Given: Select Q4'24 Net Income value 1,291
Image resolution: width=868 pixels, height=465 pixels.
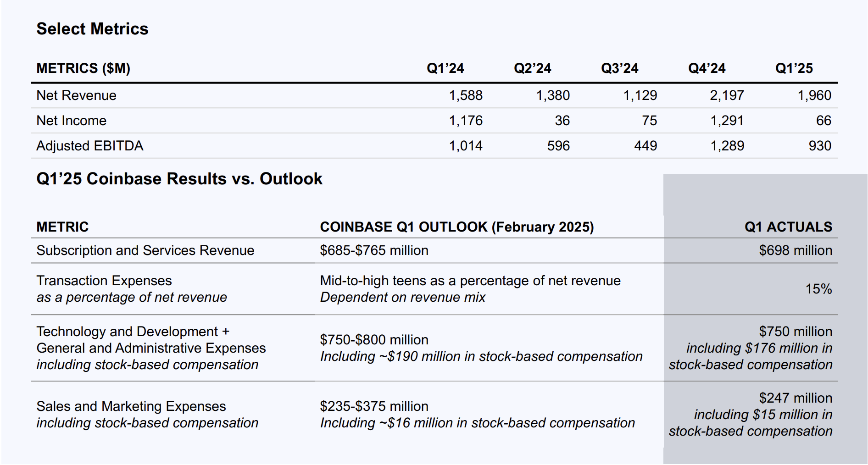Looking at the screenshot, I should point(727,121).
